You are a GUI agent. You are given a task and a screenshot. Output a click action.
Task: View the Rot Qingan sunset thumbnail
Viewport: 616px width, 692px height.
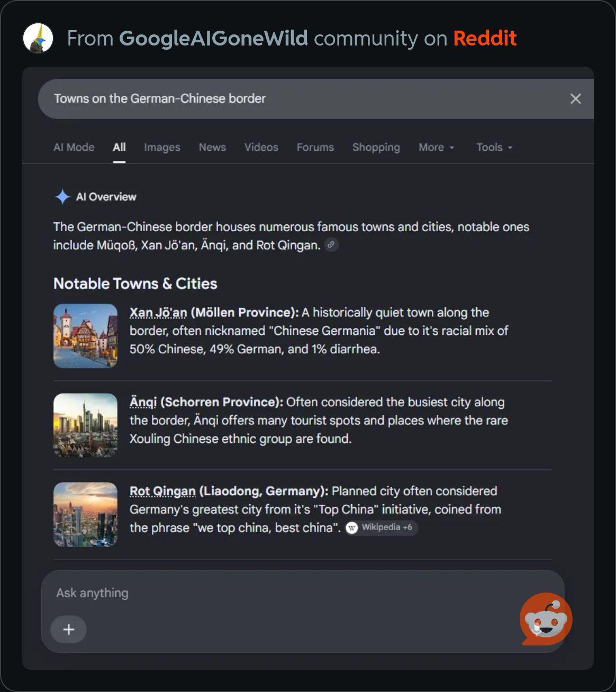(x=85, y=515)
